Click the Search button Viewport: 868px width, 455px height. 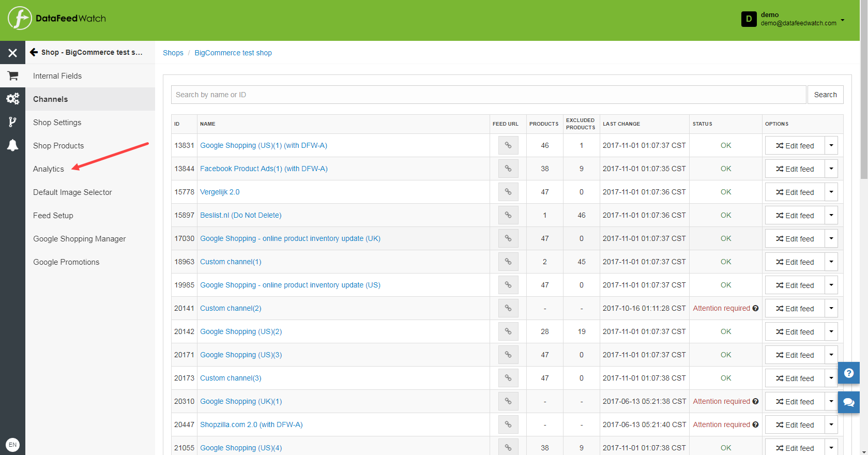coord(825,95)
